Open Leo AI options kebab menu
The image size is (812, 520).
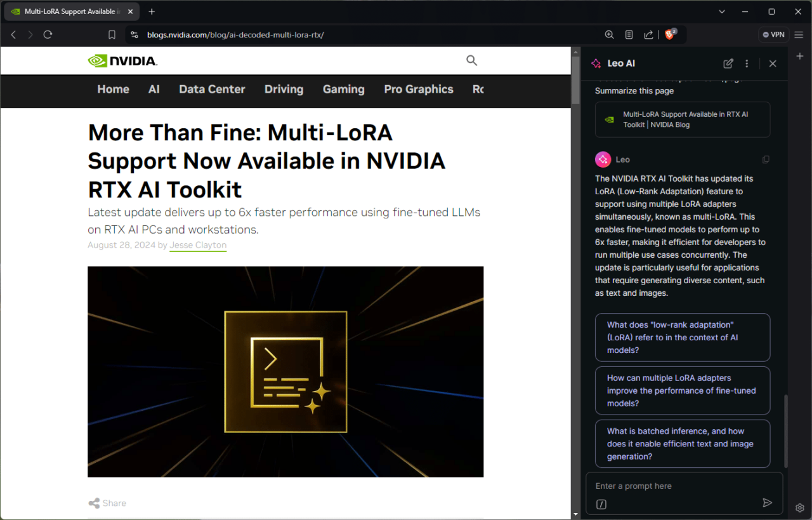(747, 63)
